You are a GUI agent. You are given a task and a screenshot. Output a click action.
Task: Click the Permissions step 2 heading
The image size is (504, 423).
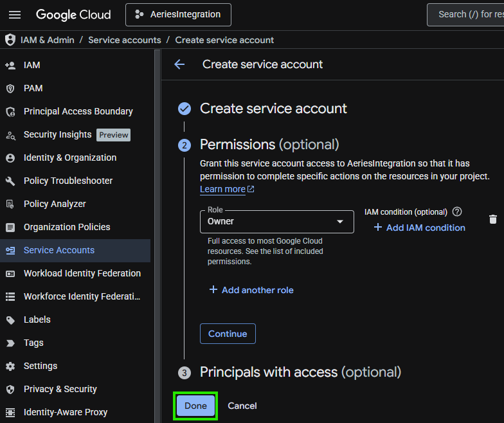coord(269,145)
